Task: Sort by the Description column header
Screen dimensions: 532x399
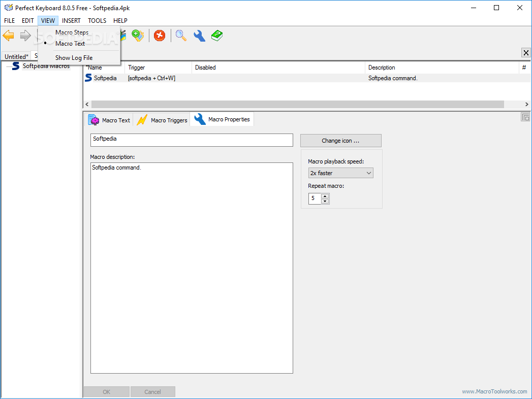Action: click(x=442, y=68)
